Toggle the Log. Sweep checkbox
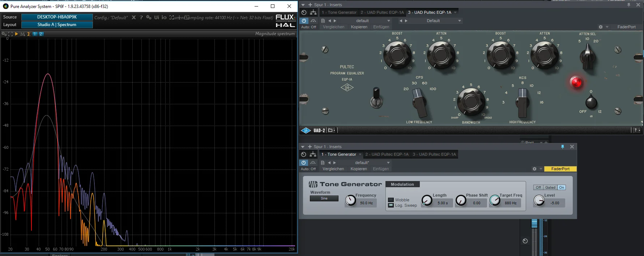 pyautogui.click(x=391, y=205)
